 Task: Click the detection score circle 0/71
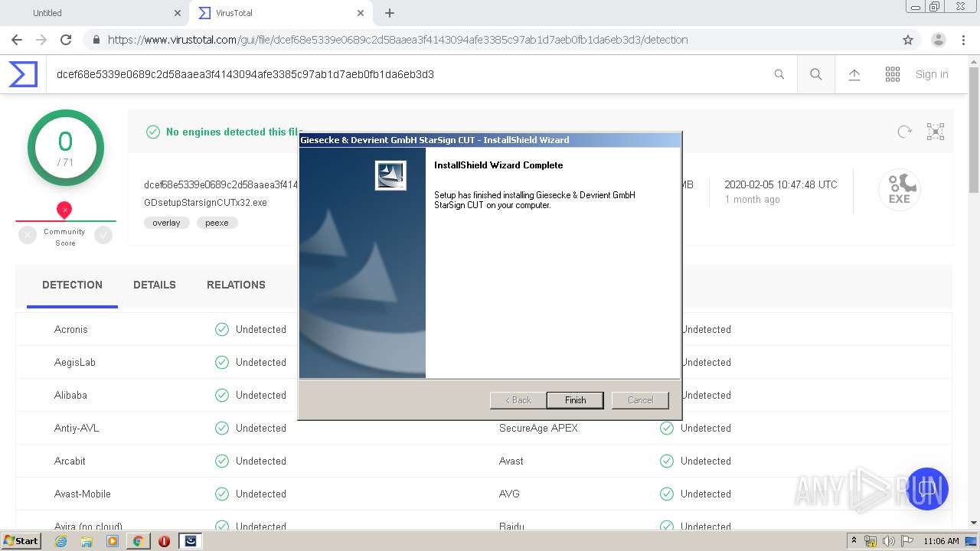pos(65,148)
